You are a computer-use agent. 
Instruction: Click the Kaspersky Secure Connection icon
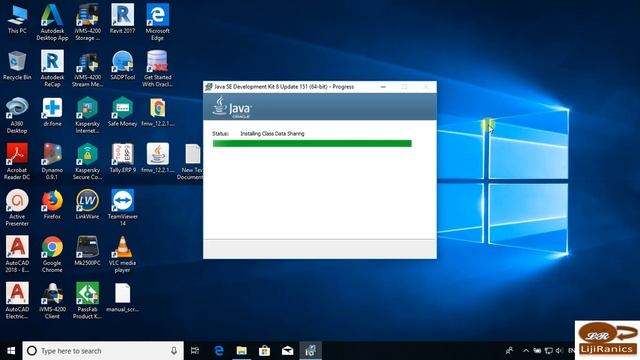pyautogui.click(x=87, y=162)
